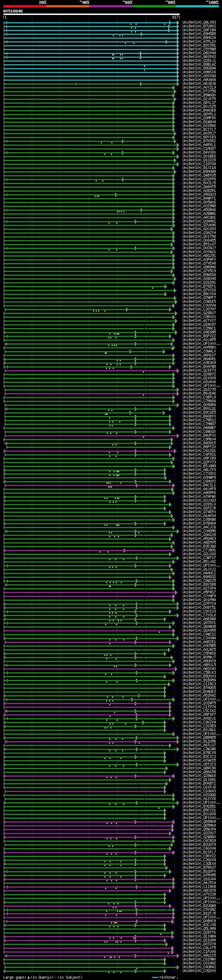This screenshot has height=980, width=222.
Task: Select hit label UniRef100_Q2IP73
Action: coord(199,370)
